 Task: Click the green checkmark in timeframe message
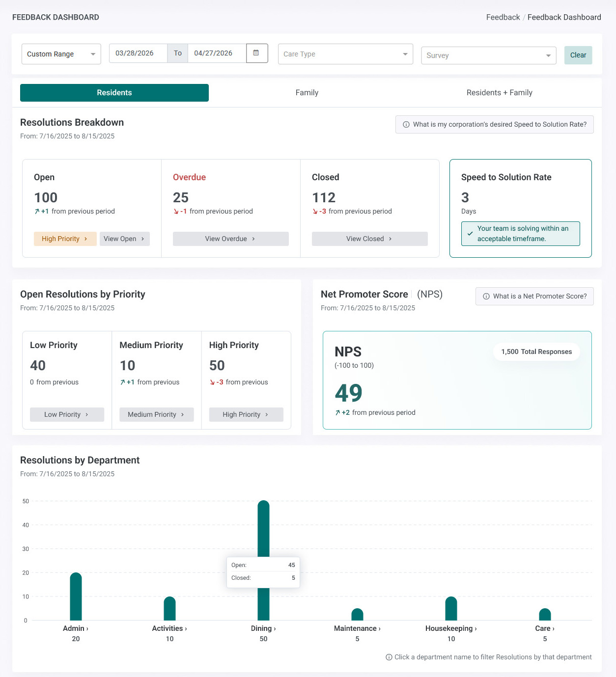[470, 234]
